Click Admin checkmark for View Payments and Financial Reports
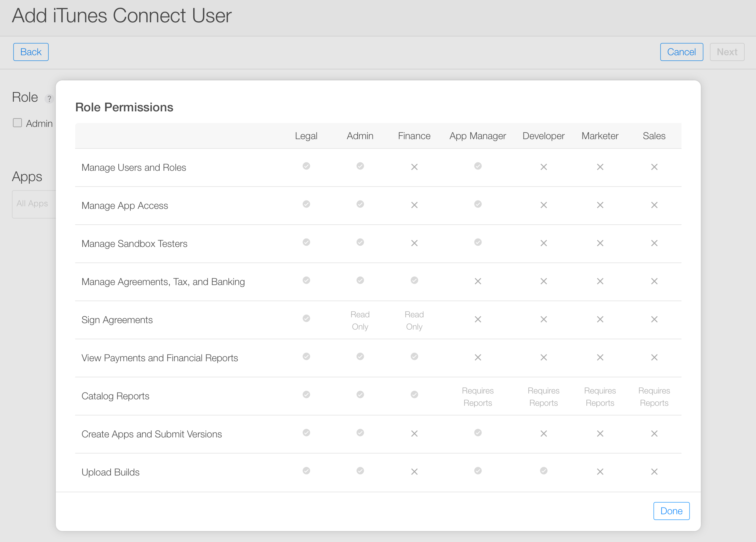This screenshot has width=756, height=542. click(360, 357)
